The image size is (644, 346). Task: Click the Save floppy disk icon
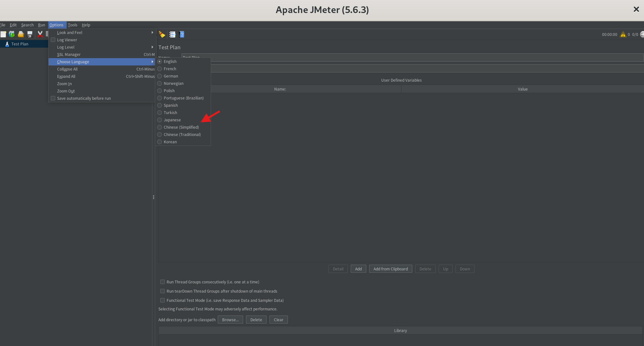coord(30,34)
